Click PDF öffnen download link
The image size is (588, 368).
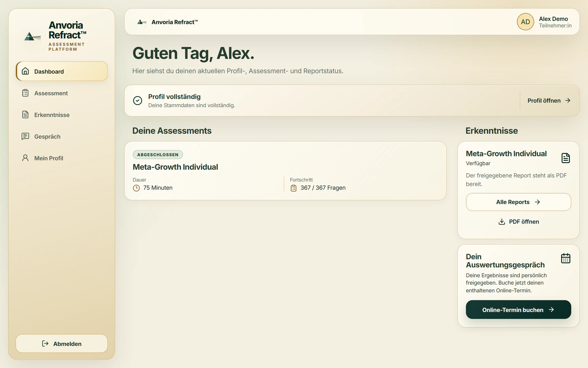518,222
